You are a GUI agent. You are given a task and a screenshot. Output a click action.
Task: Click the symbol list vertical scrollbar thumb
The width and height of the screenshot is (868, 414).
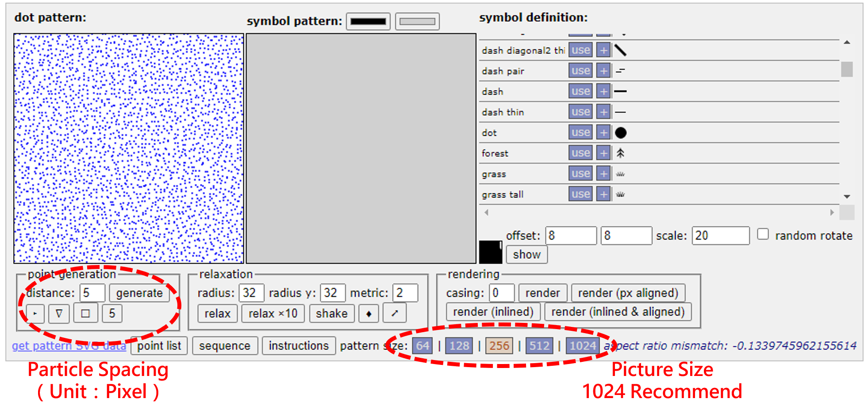847,69
